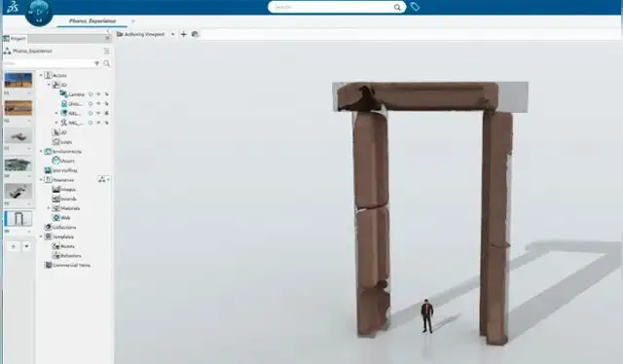Collapse the Actors tree node

coord(41,75)
